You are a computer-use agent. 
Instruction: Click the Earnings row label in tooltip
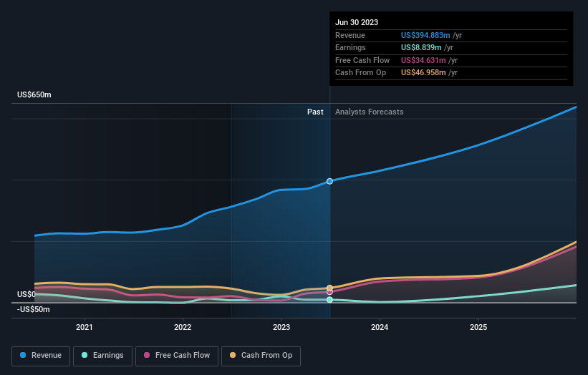[x=350, y=47]
